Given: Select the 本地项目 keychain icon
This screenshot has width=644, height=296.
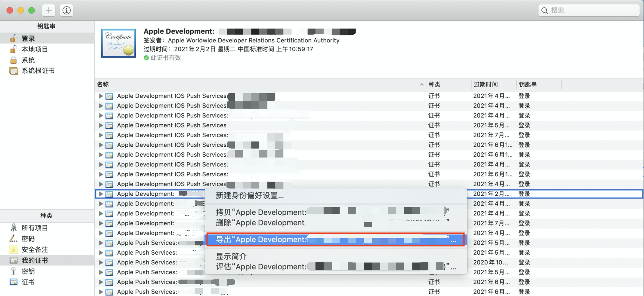Looking at the screenshot, I should click(x=13, y=49).
